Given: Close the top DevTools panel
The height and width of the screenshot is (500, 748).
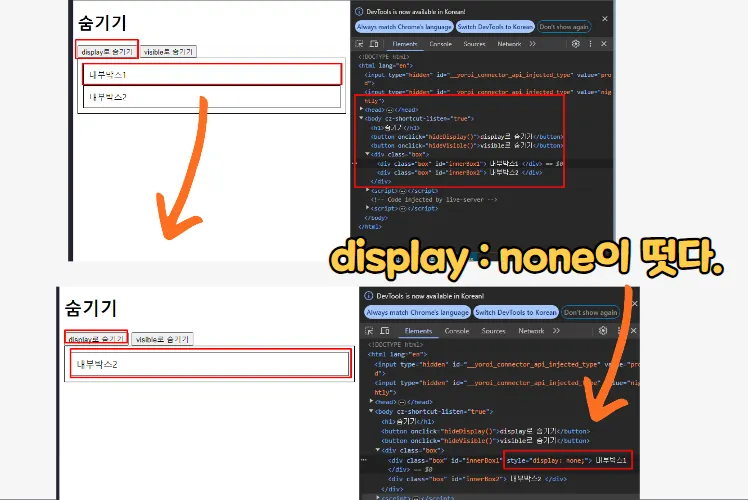Looking at the screenshot, I should point(604,44).
